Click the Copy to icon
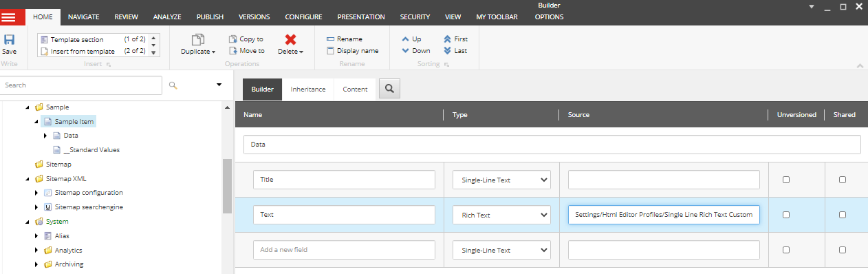 [x=232, y=39]
